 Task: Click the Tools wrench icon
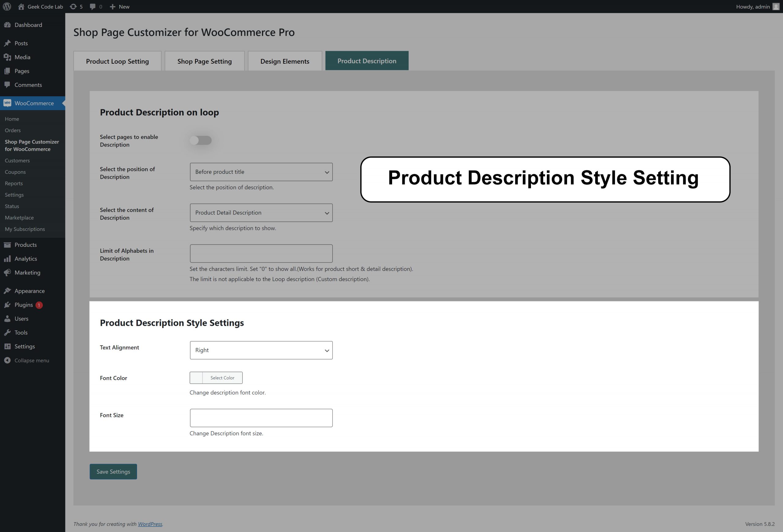tap(7, 333)
